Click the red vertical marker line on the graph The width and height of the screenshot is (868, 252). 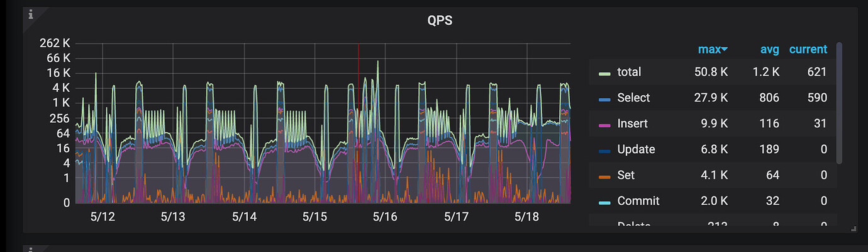click(358, 123)
